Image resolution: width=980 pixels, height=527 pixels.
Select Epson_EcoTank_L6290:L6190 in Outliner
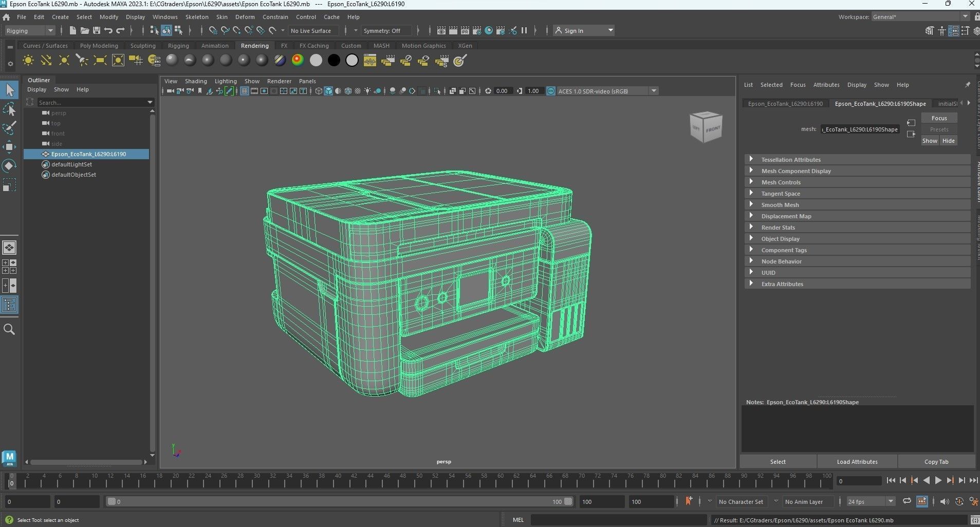click(x=86, y=154)
